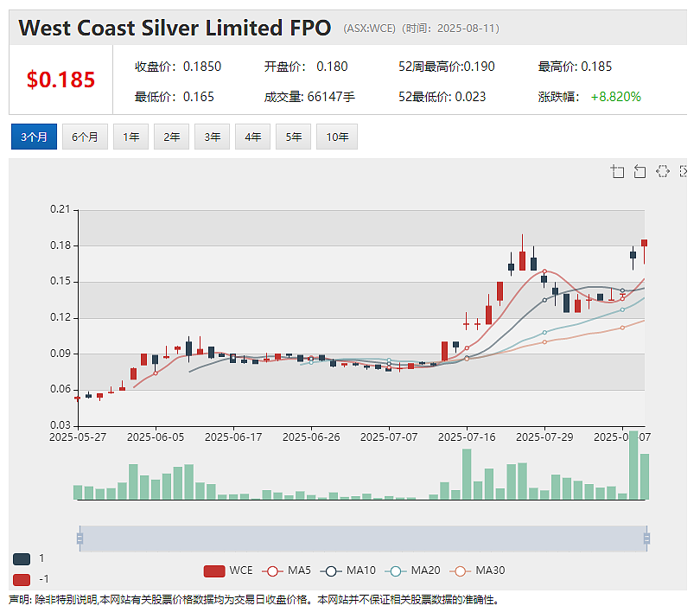
Task: Choose the 10年 range button
Action: click(337, 137)
